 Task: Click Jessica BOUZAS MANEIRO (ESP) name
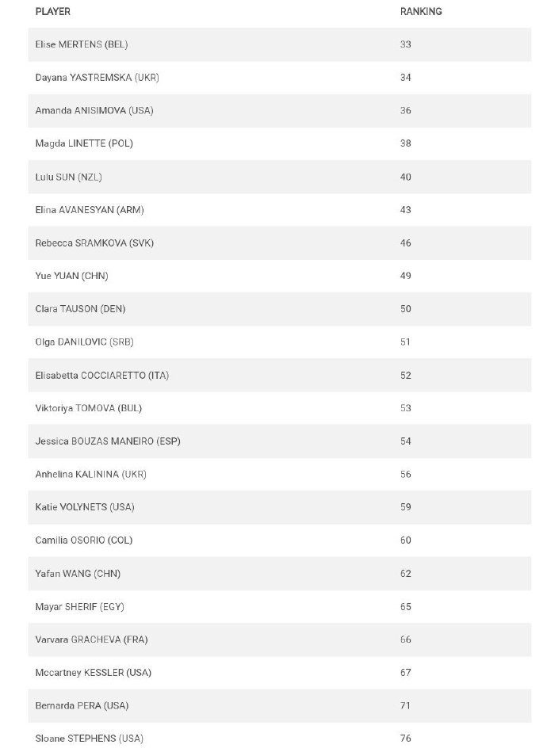pos(108,441)
